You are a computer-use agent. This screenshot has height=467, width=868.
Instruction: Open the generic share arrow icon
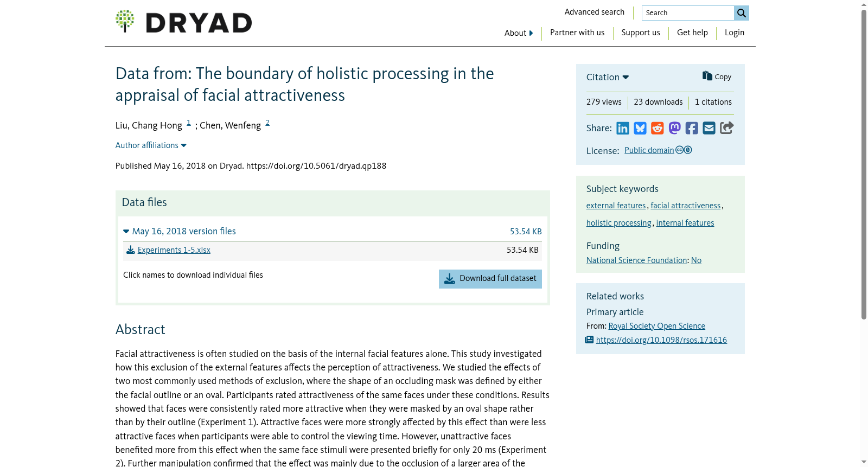coord(727,128)
